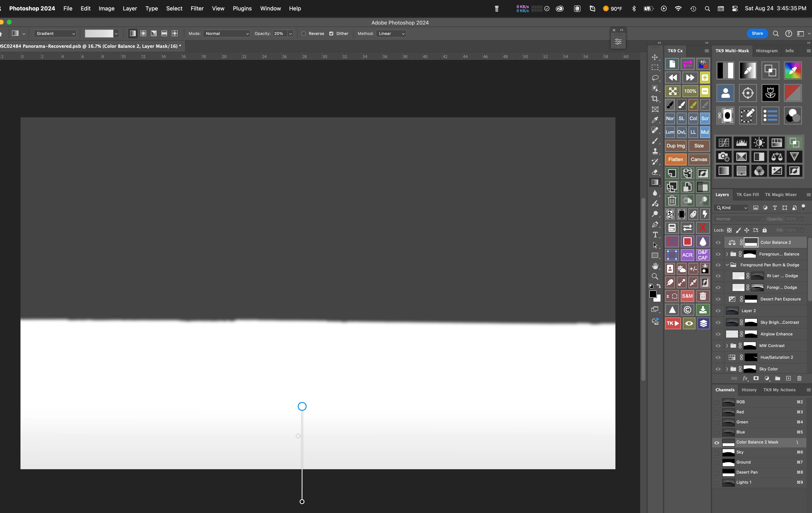Select the Crop tool
This screenshot has width=812, height=513.
(655, 99)
